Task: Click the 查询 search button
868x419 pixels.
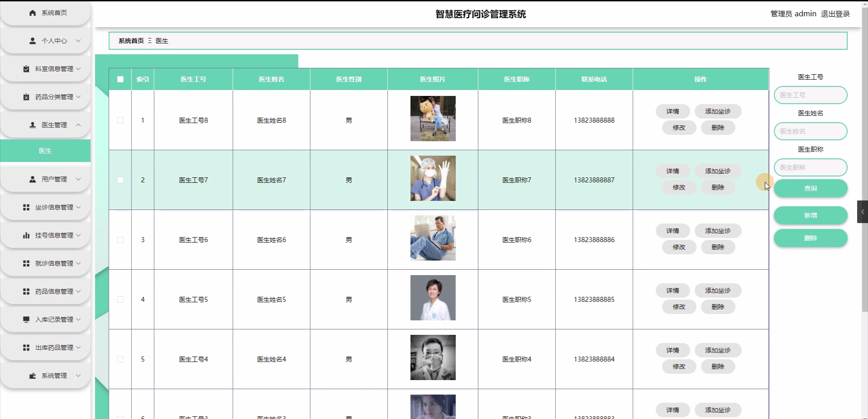Action: (811, 188)
